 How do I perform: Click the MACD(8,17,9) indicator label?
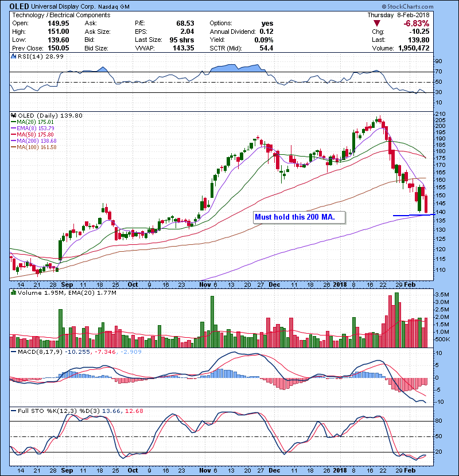[40, 352]
